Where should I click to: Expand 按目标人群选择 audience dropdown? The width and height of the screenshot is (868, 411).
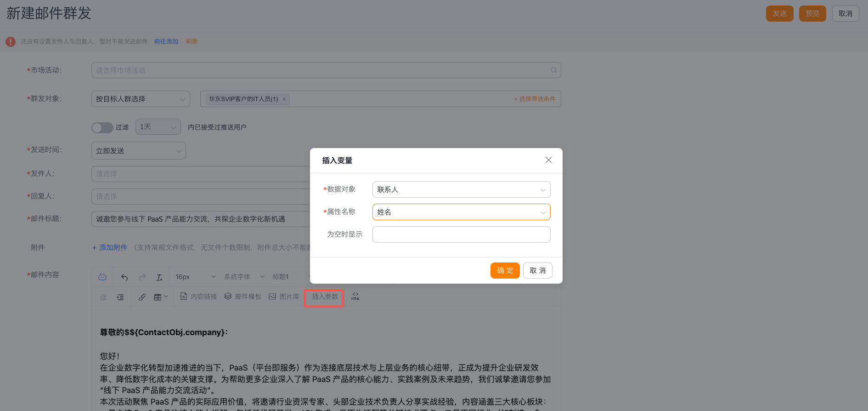[x=141, y=99]
